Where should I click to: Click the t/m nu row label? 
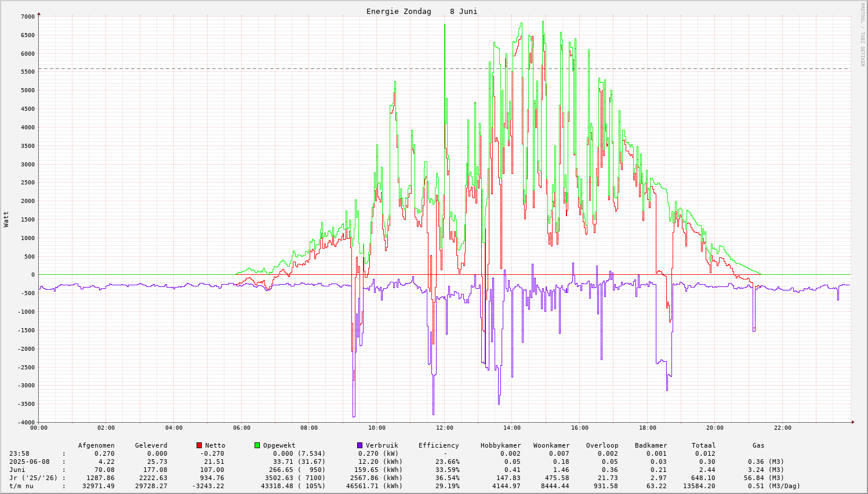click(23, 486)
